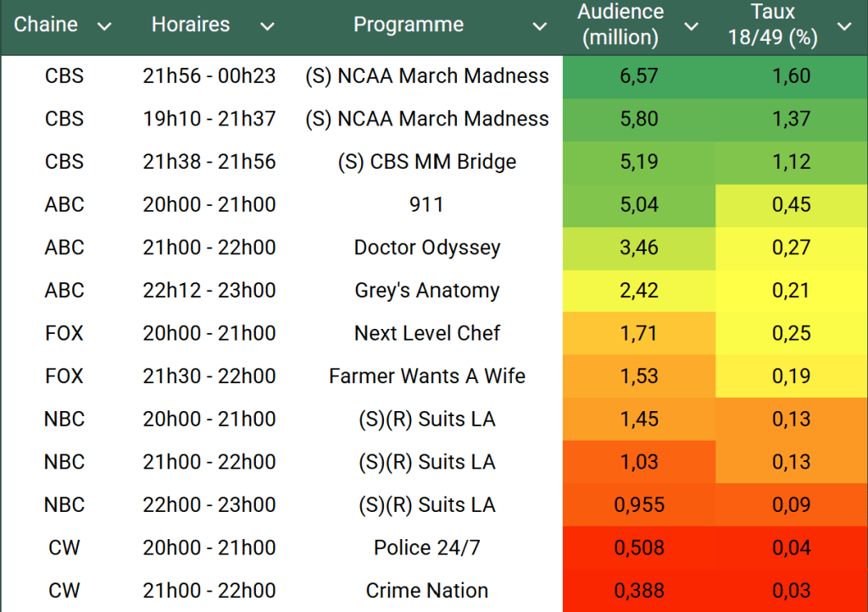
Task: Click the Audience (million) column chevron
Action: pyautogui.click(x=692, y=26)
